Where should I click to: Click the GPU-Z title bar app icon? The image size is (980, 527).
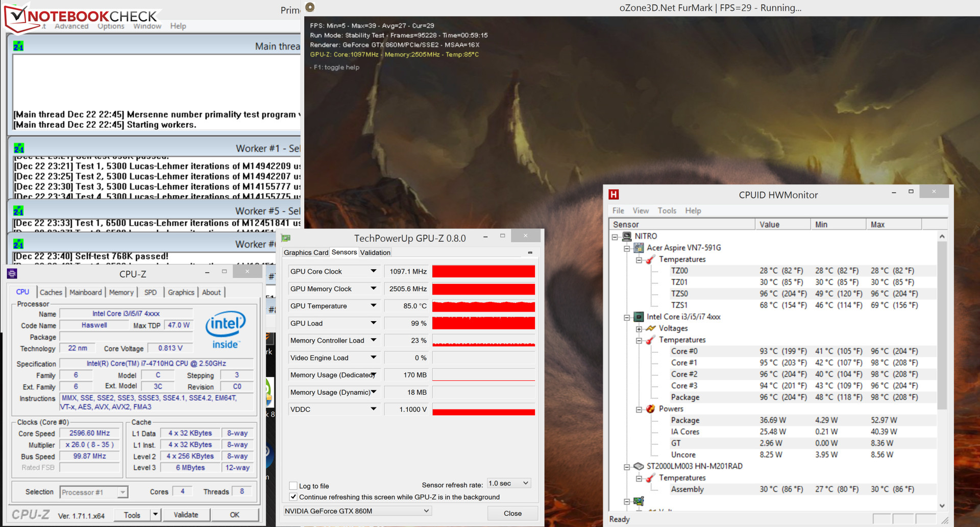coord(286,238)
